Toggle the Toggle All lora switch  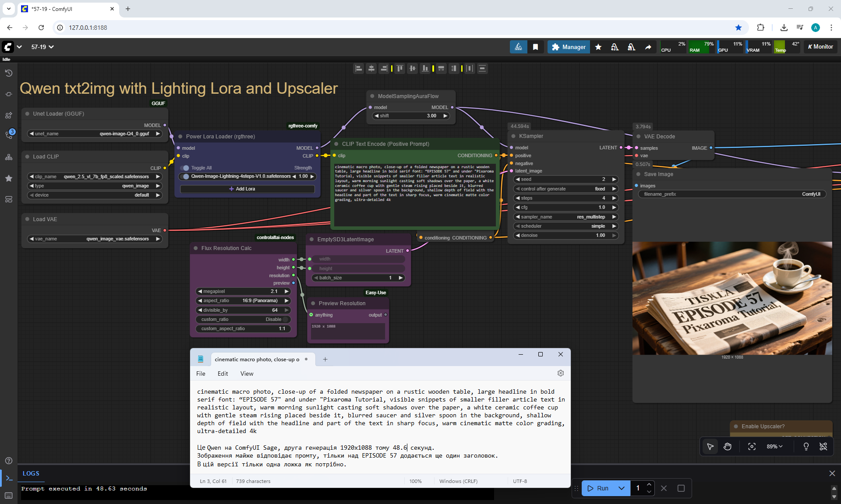point(185,168)
